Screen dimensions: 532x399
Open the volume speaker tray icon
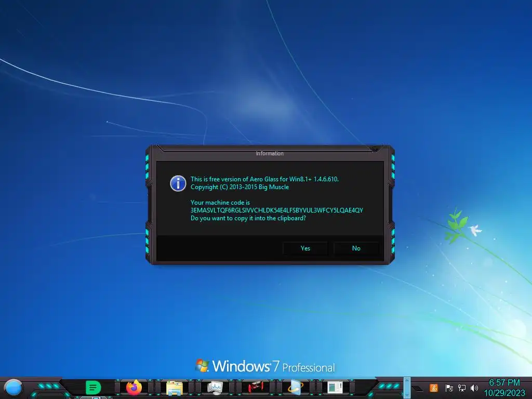click(x=474, y=388)
